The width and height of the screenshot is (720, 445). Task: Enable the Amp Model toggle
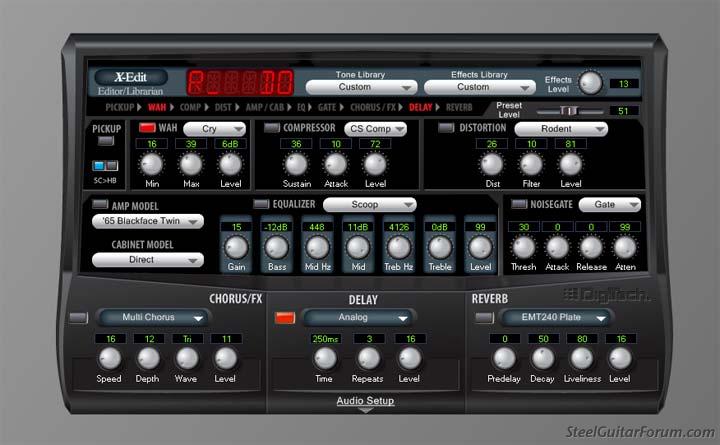pyautogui.click(x=100, y=204)
